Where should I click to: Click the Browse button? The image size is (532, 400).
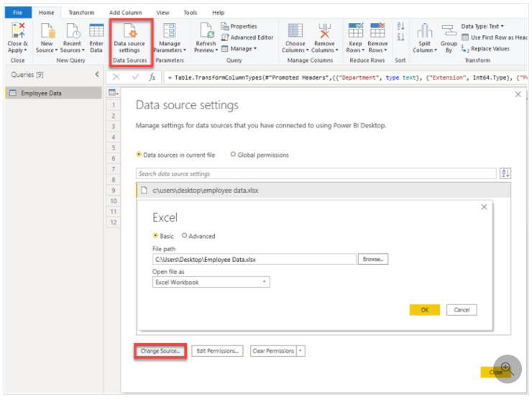click(373, 259)
